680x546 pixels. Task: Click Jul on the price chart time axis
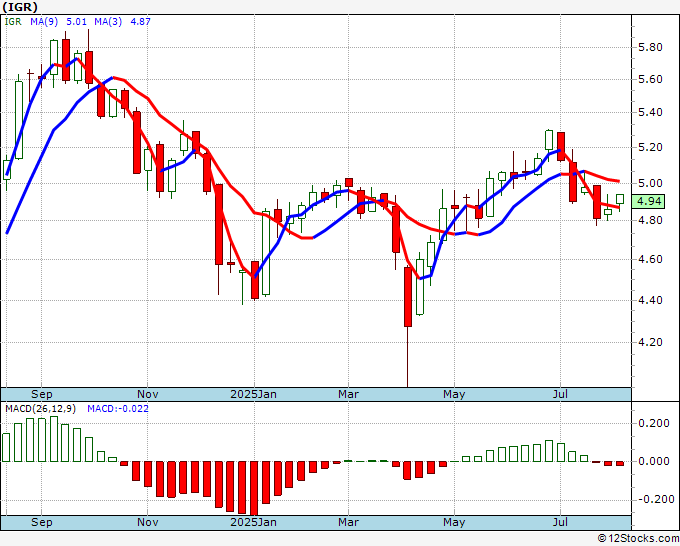tap(560, 394)
